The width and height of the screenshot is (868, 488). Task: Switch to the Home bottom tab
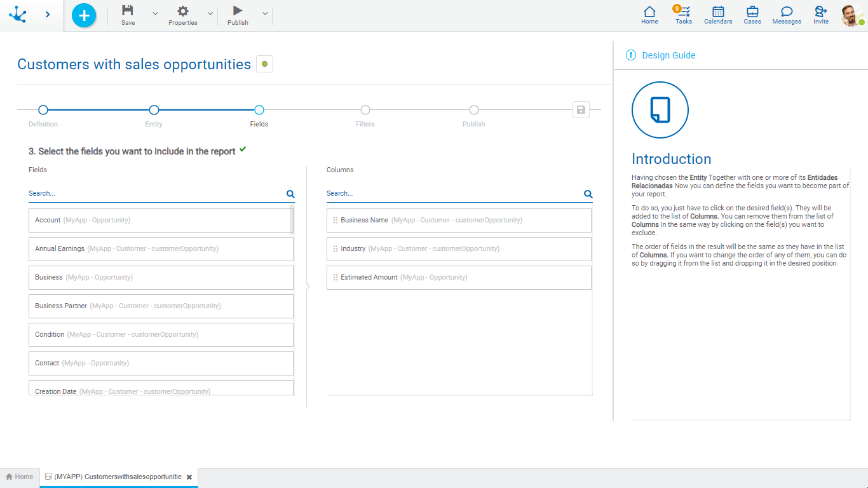[20, 477]
